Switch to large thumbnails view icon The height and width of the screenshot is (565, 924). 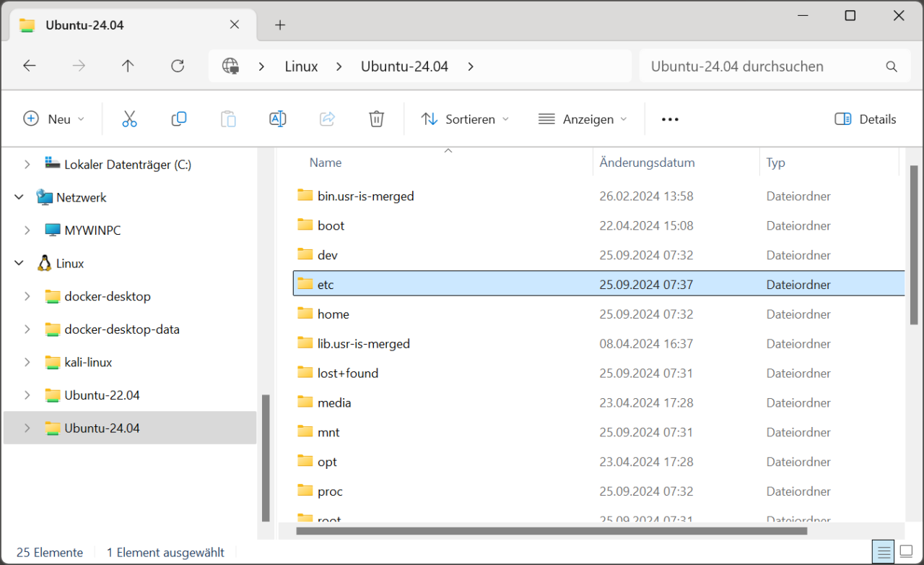tap(906, 553)
